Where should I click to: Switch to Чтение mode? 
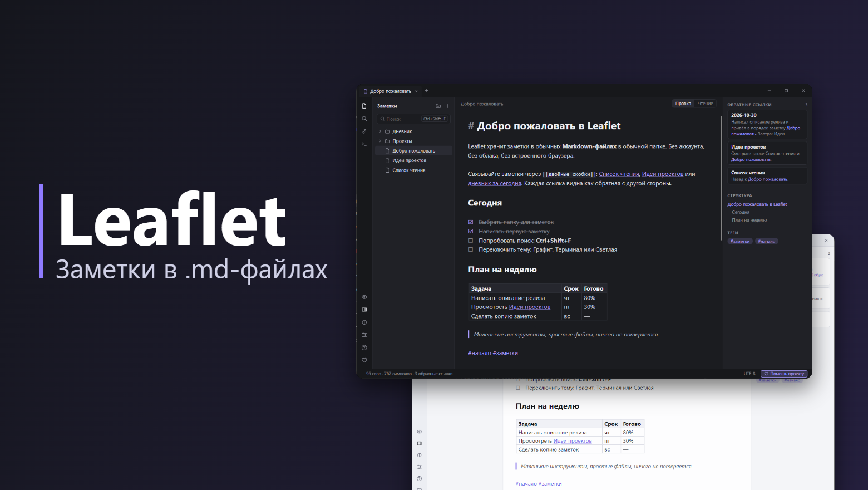[x=706, y=104]
